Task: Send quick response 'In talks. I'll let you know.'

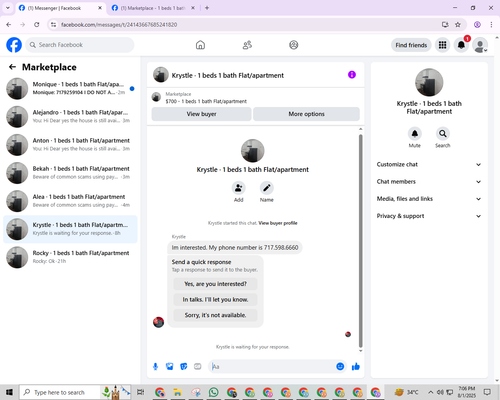Action: tap(215, 300)
